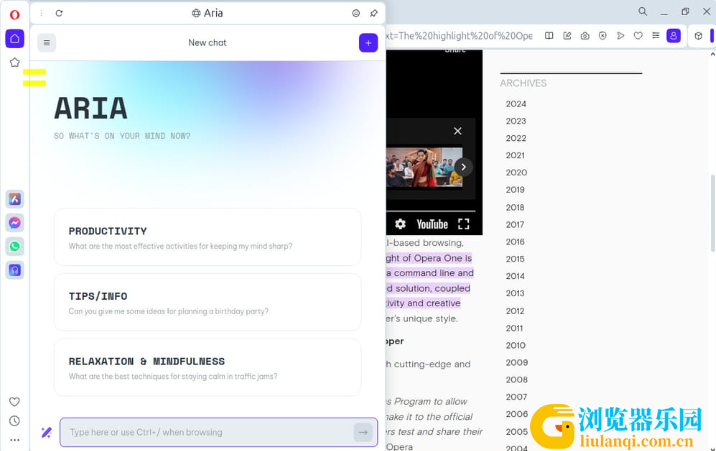Add page to bookmarks with heart icon
Viewport: 716px width, 451px height.
[638, 36]
